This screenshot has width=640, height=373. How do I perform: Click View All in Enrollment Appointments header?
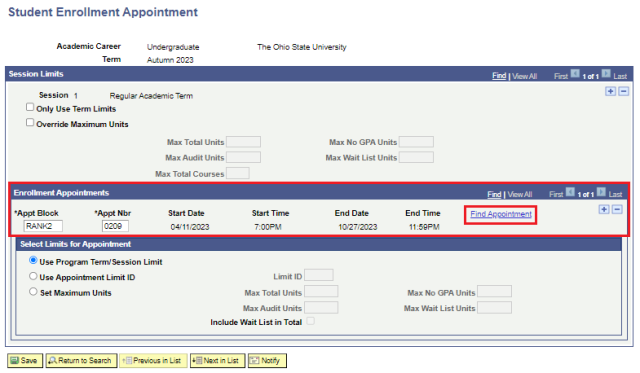click(520, 195)
